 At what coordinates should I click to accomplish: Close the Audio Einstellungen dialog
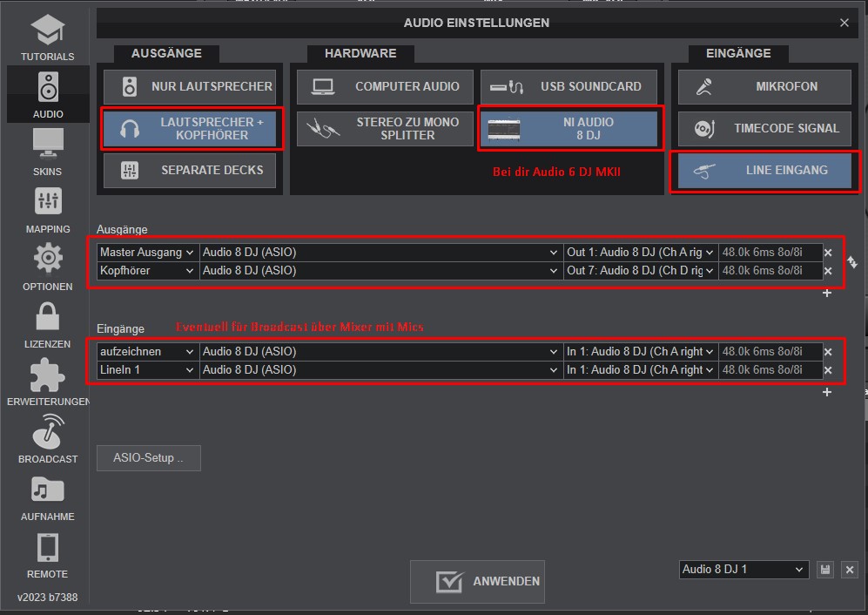pyautogui.click(x=844, y=23)
